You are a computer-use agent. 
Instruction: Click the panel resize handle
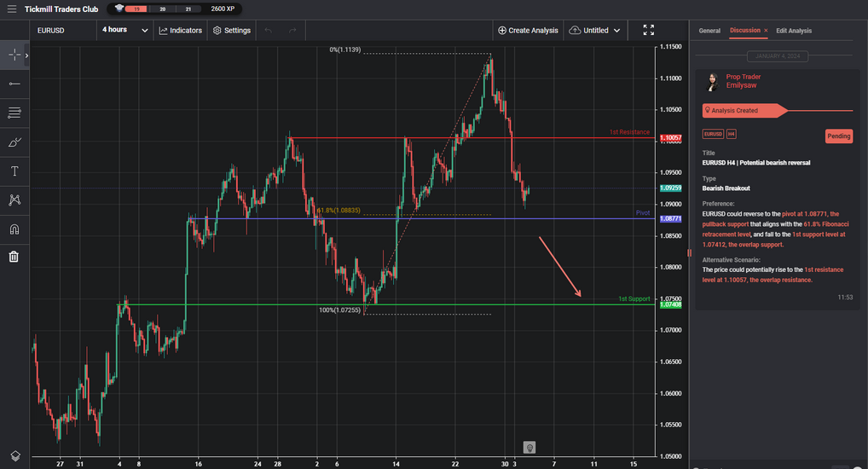(689, 253)
